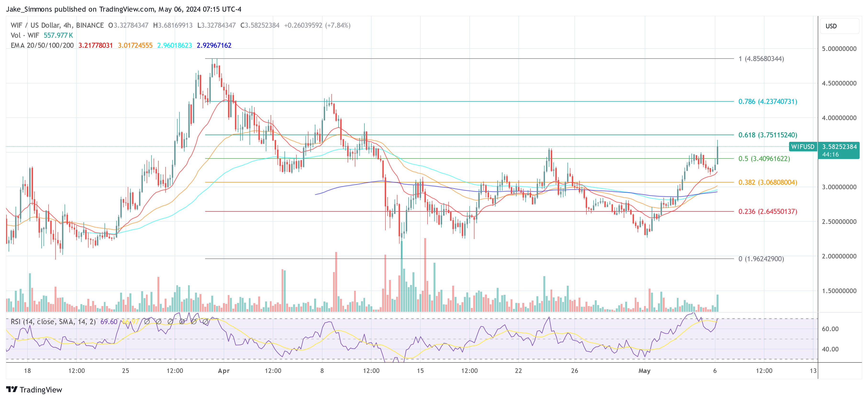This screenshot has height=400, width=868.
Task: Open the USD currency selector
Action: point(831,26)
